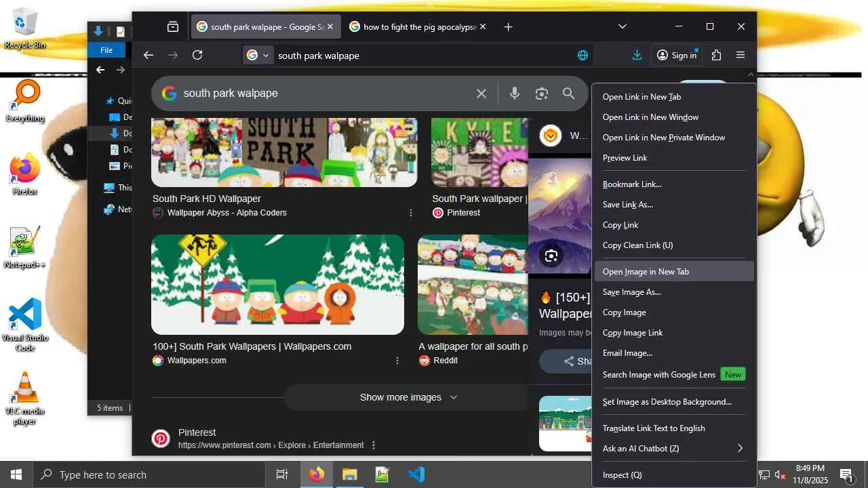Screen dimensions: 868x488
Task: Select the Firefox desktop shortcut
Action: [25, 174]
